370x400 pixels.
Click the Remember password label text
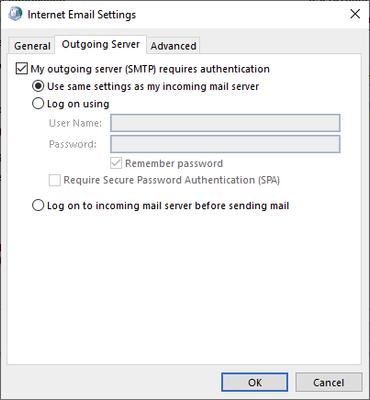174,163
